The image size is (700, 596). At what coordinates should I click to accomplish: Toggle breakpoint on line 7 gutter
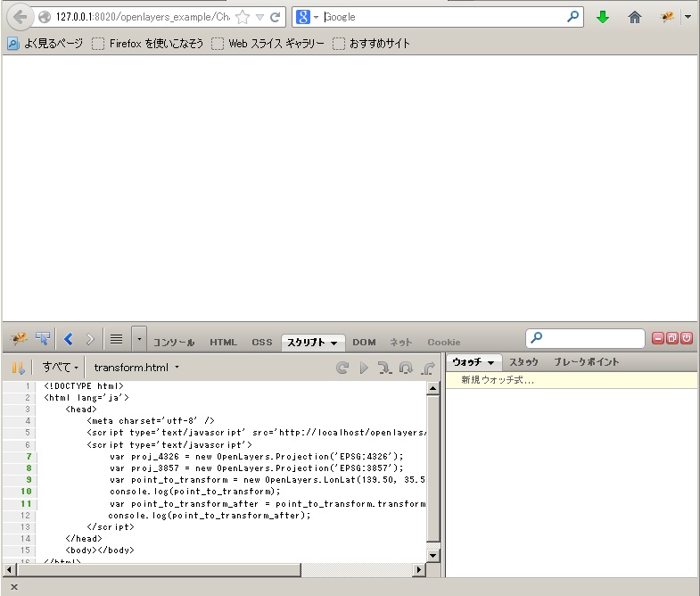pos(28,456)
